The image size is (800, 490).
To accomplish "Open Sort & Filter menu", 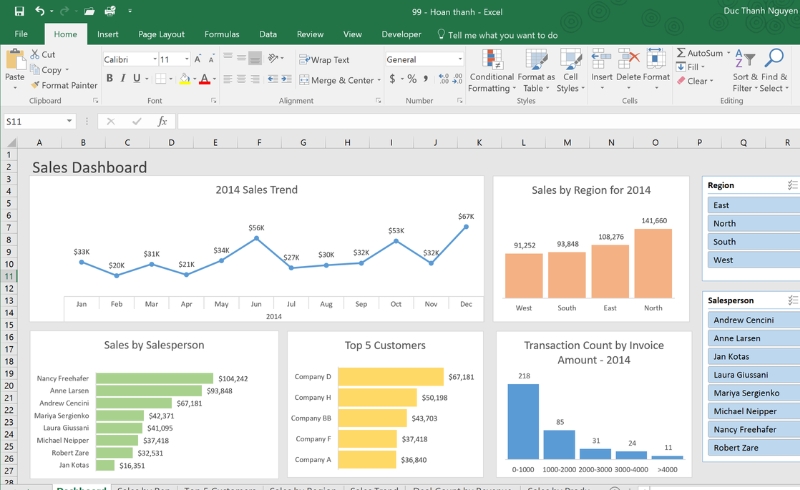I will coord(745,71).
